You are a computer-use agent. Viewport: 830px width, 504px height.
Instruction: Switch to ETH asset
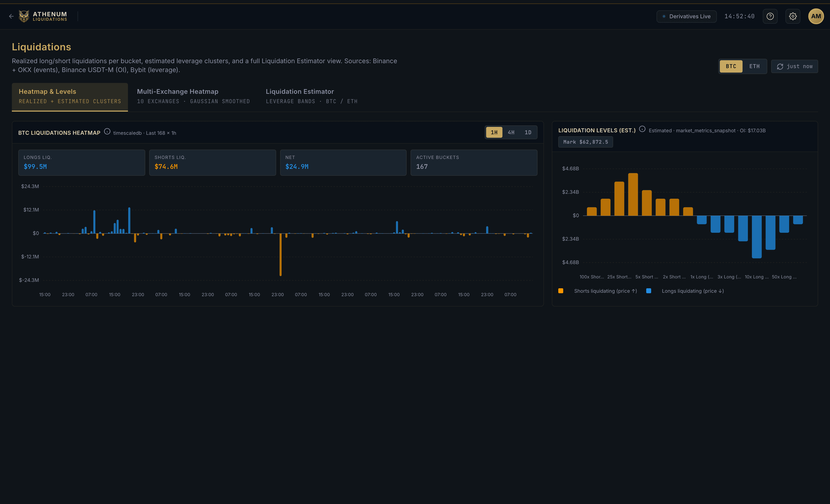[754, 66]
